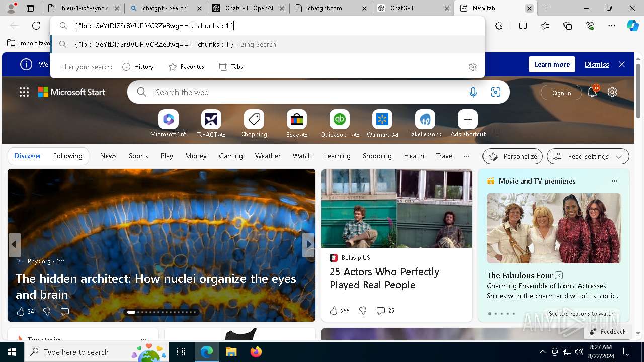
Task: Click the Personalize button
Action: click(513, 156)
